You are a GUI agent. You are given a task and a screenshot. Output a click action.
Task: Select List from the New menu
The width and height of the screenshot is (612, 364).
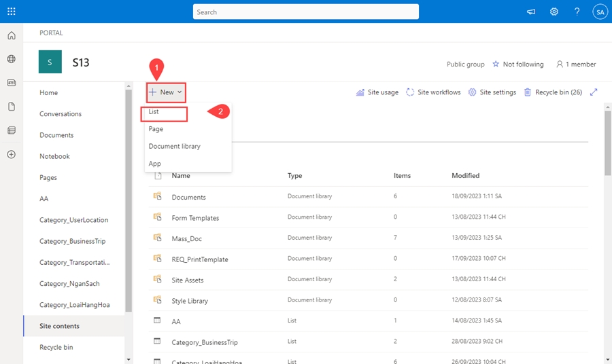click(154, 111)
